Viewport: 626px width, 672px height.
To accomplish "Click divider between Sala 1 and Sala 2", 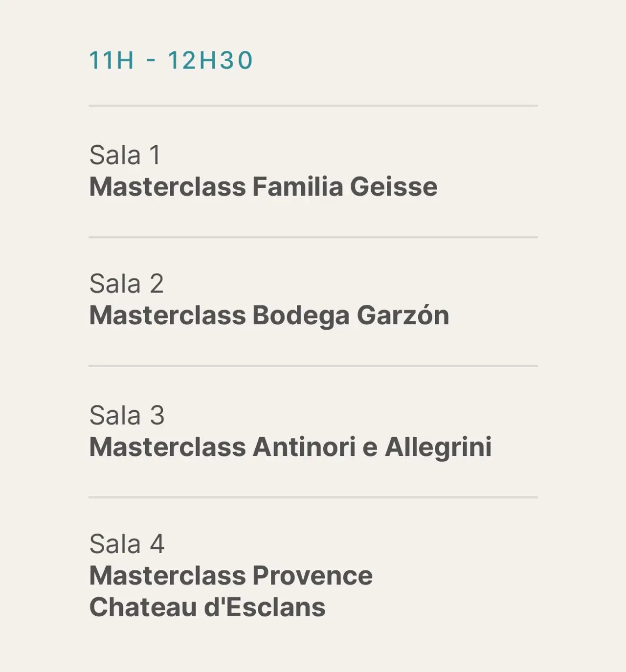I will click(x=313, y=237).
